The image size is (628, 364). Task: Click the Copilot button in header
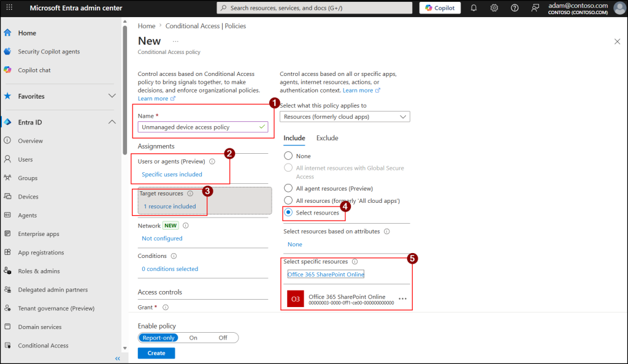tap(440, 8)
